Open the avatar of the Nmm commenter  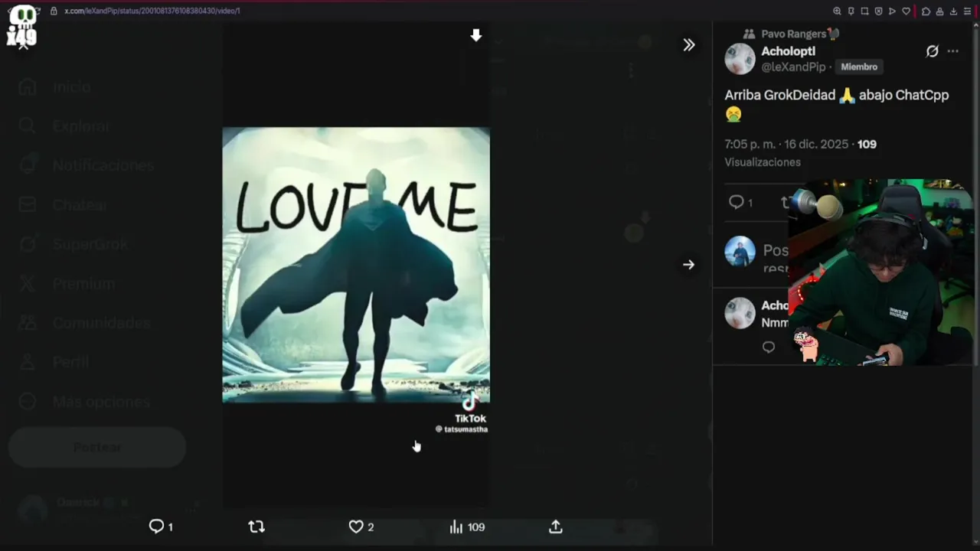click(x=740, y=314)
